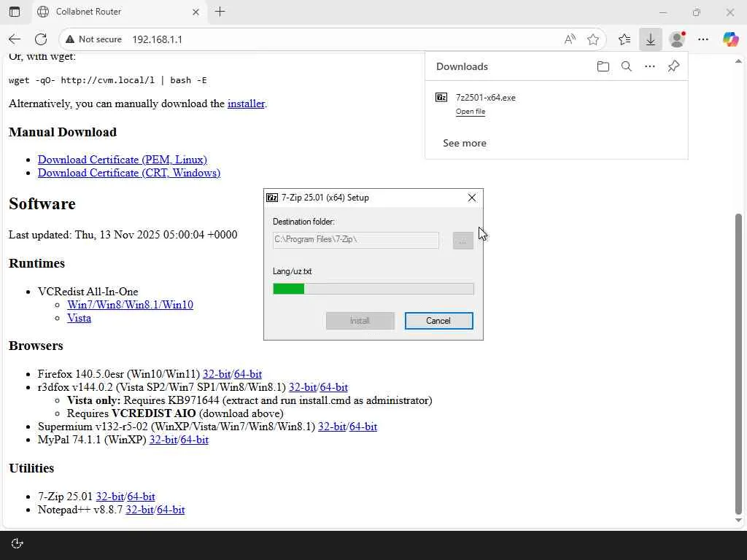
Task: Download MyPal 74.1.1 64-bit
Action: tap(194, 440)
